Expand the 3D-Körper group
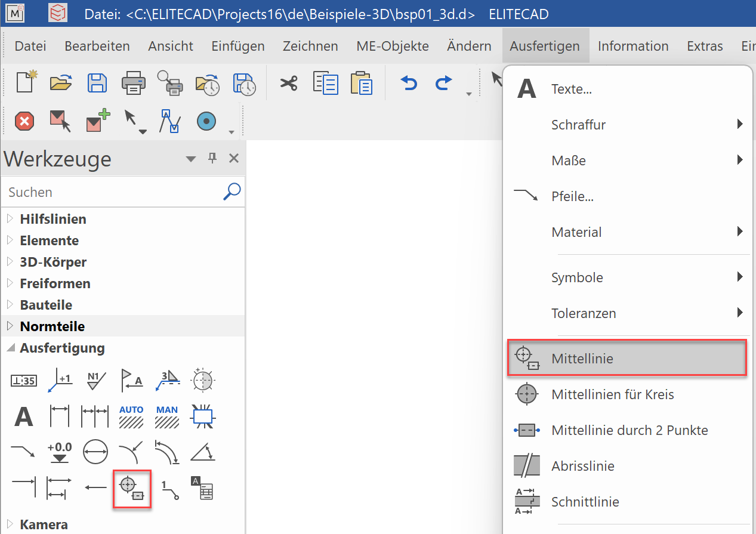756x534 pixels. [x=10, y=262]
